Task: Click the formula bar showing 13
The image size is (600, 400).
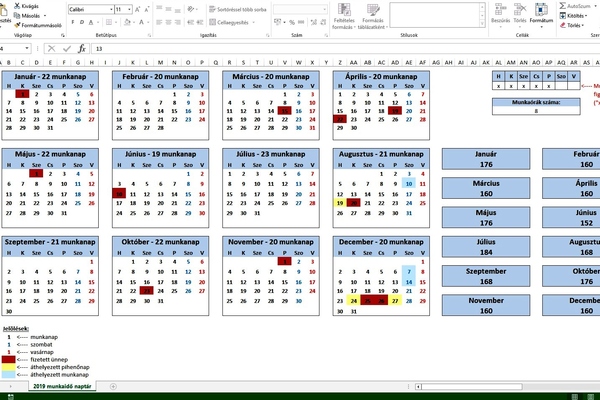Action: point(346,49)
